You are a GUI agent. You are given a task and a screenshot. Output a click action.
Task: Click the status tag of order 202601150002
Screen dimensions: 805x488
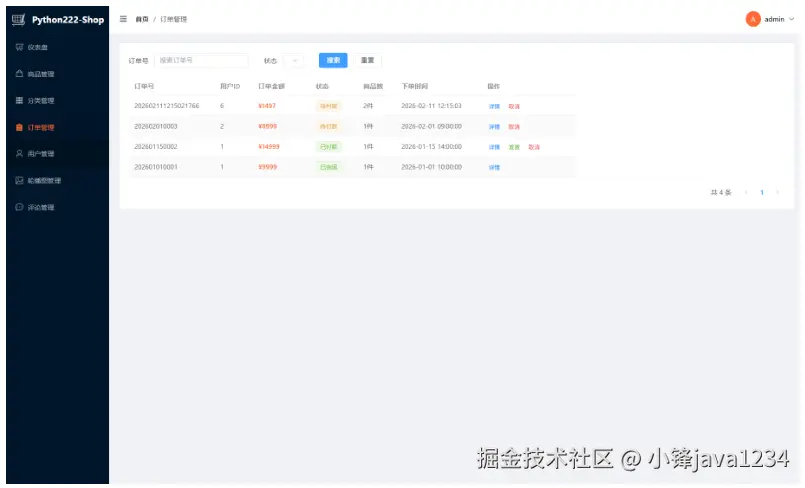tap(329, 147)
